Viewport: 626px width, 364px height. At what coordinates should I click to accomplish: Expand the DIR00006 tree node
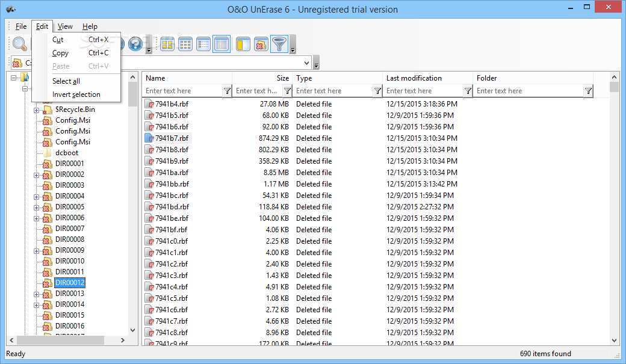point(36,218)
